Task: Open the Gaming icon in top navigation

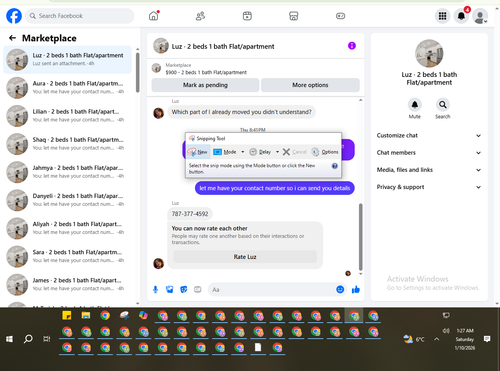Action: point(340,16)
